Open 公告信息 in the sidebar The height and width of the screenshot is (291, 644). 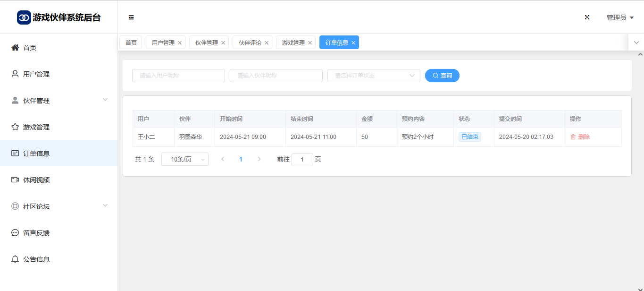[x=36, y=259]
